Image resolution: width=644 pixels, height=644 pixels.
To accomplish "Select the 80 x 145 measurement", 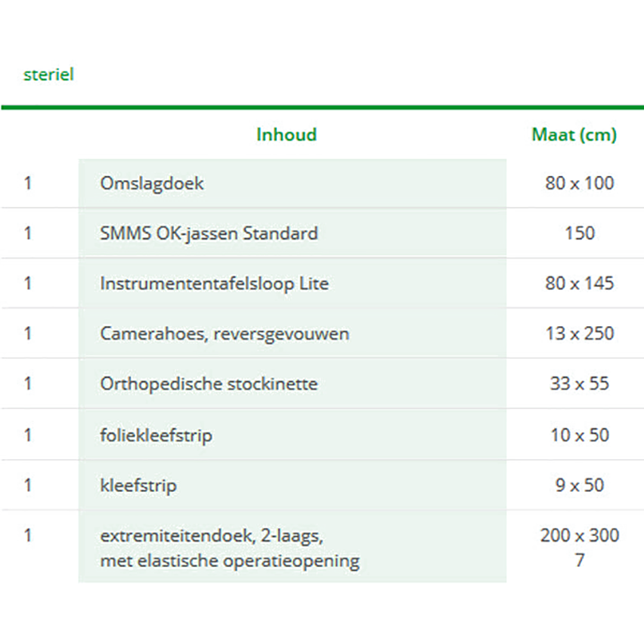I will click(x=580, y=283).
